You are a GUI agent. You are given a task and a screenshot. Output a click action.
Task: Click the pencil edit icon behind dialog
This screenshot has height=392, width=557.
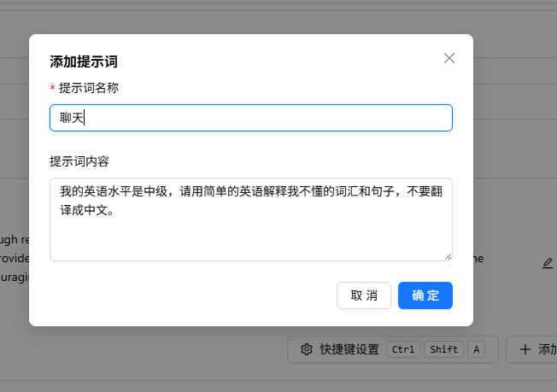click(x=548, y=263)
